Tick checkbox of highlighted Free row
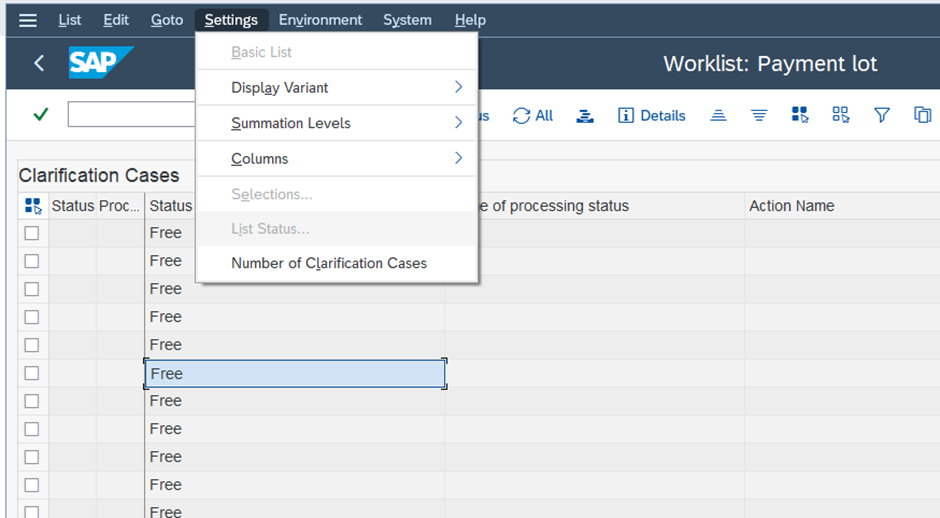Viewport: 940px width, 518px height. [x=32, y=373]
